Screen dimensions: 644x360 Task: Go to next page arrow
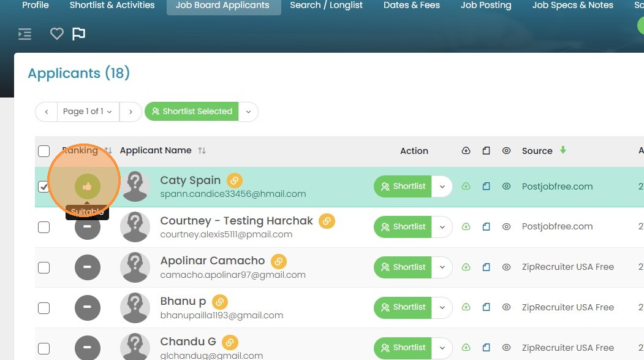(x=131, y=112)
